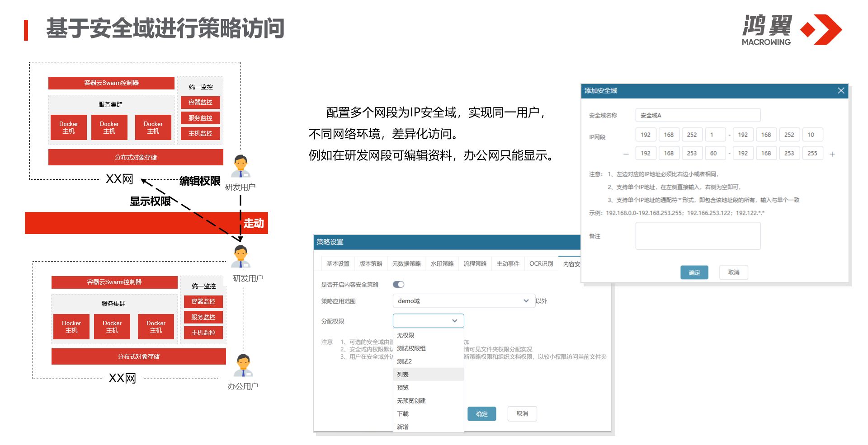Expand the demo域 policy scope dropdown
Screen dimensions: 868x445
point(526,301)
